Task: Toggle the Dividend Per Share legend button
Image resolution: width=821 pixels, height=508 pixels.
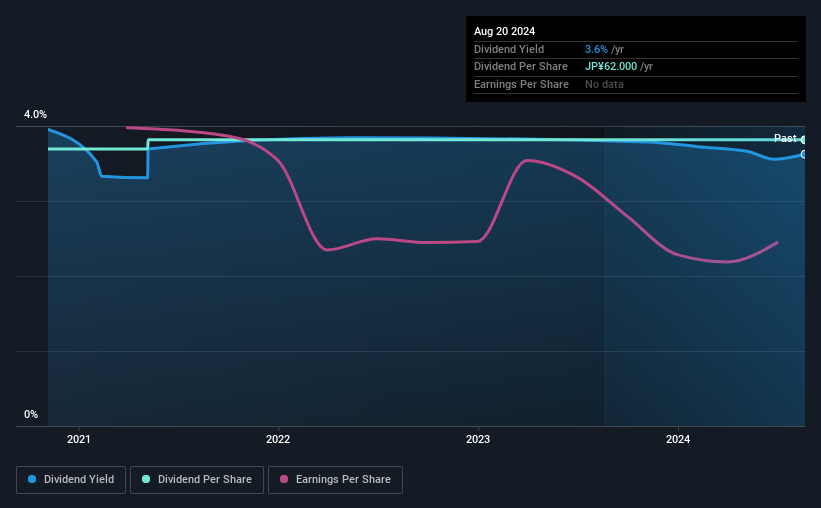Action: [197, 480]
